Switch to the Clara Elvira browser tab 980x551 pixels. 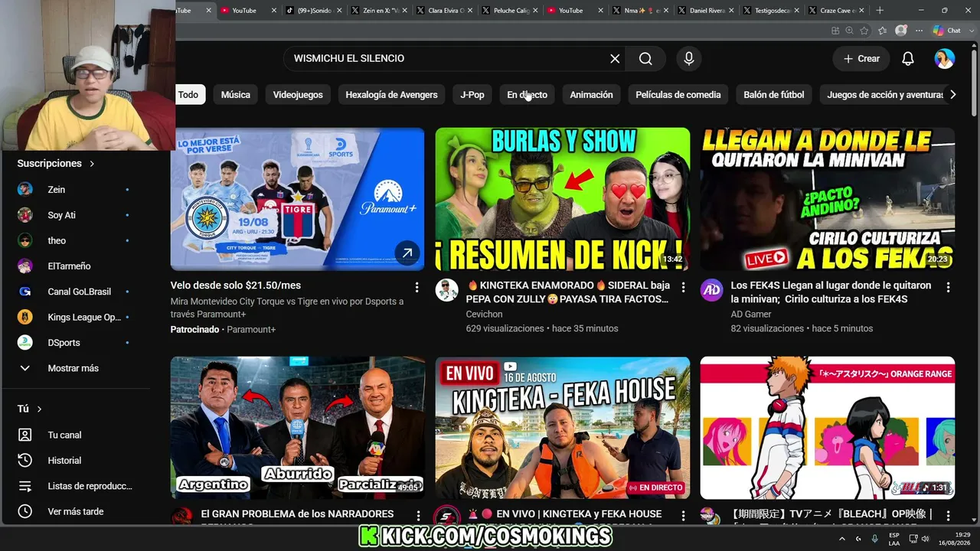(x=444, y=11)
